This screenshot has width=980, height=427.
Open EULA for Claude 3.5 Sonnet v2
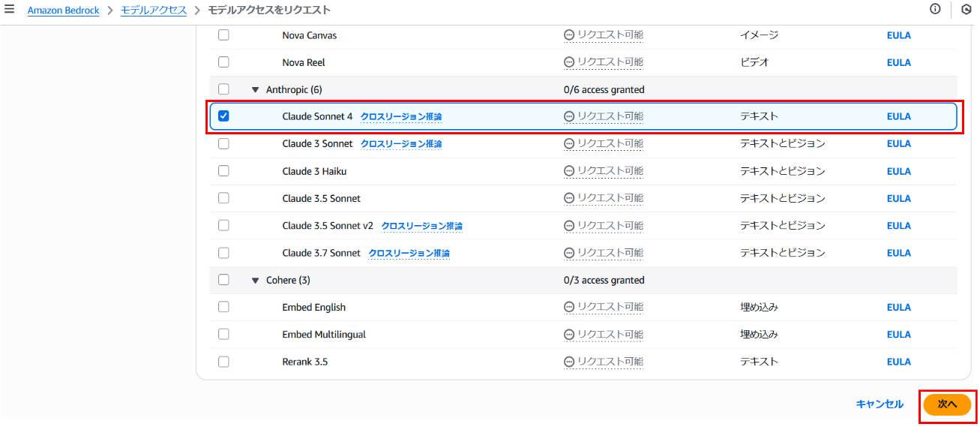(899, 226)
